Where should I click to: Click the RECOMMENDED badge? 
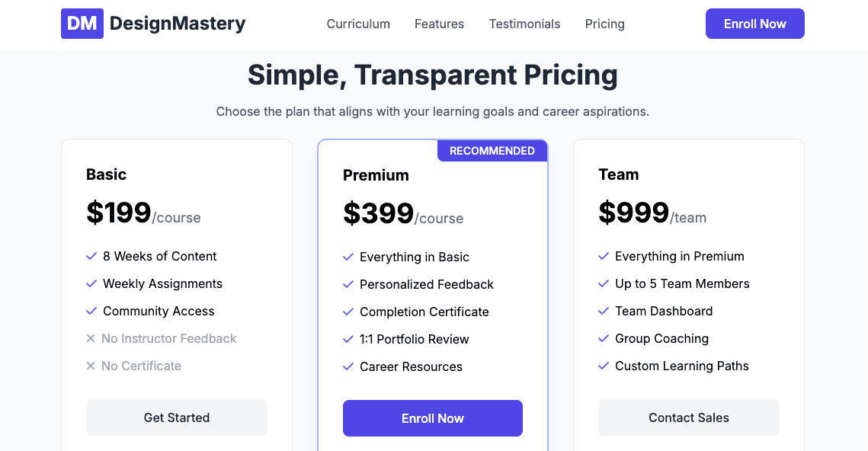pos(492,150)
